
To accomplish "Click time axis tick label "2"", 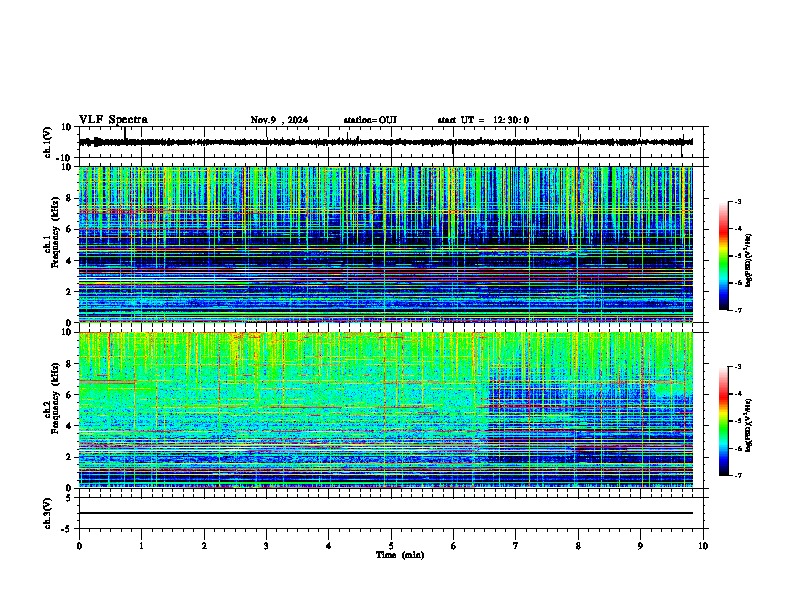I will [204, 546].
